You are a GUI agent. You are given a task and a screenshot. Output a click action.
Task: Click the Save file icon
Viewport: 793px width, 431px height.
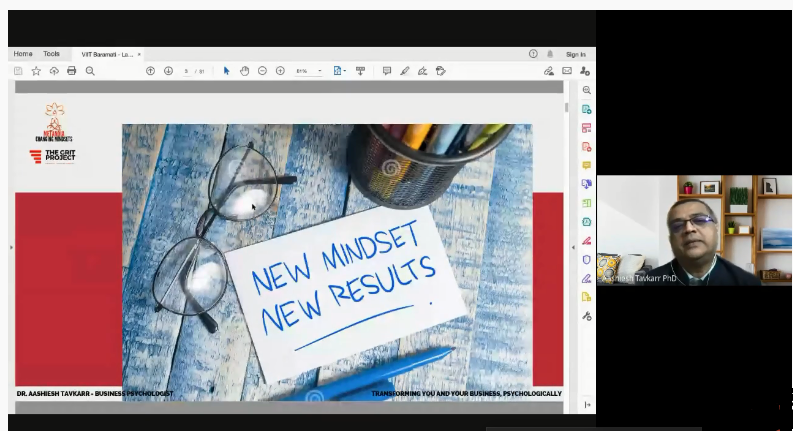(x=18, y=71)
